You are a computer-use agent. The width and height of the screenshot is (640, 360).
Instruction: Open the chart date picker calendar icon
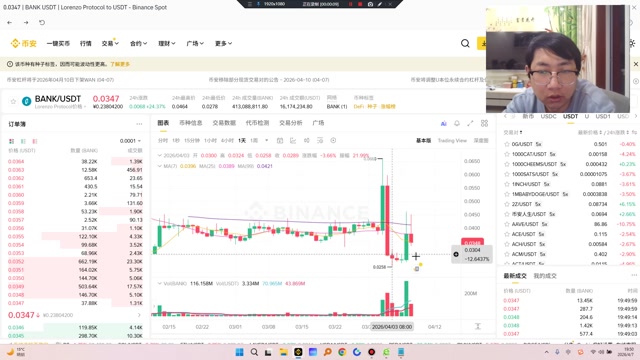280,140
